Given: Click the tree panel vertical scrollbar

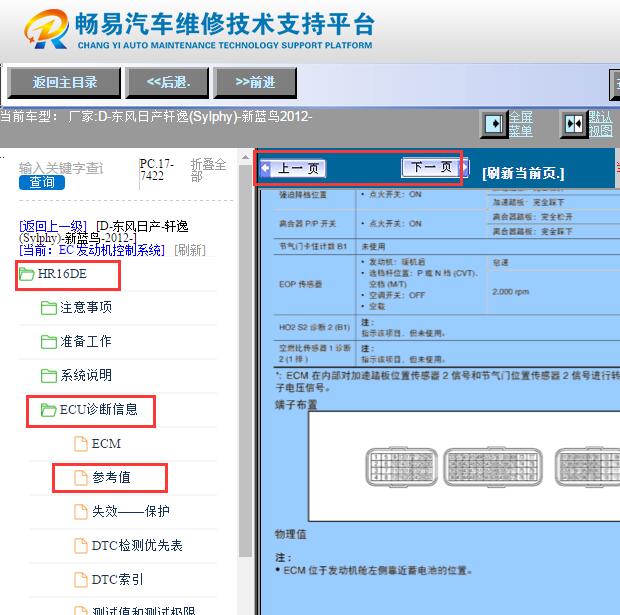Looking at the screenshot, I should coord(245,360).
